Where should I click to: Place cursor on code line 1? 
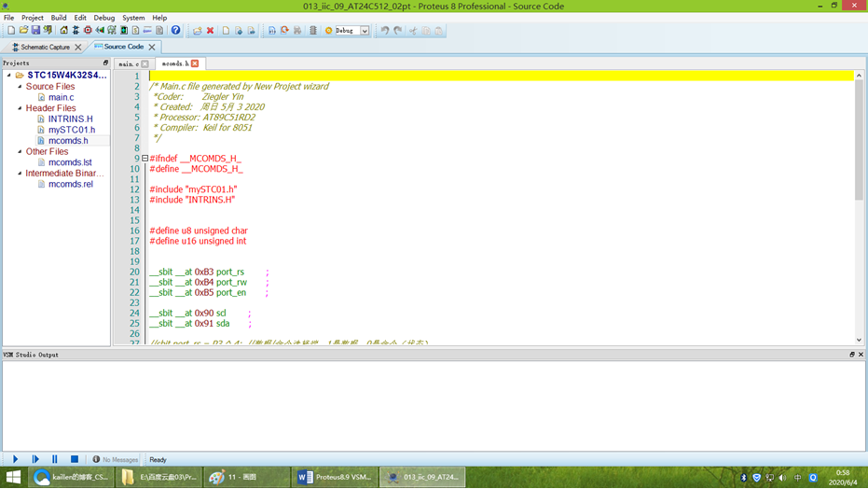click(502, 76)
